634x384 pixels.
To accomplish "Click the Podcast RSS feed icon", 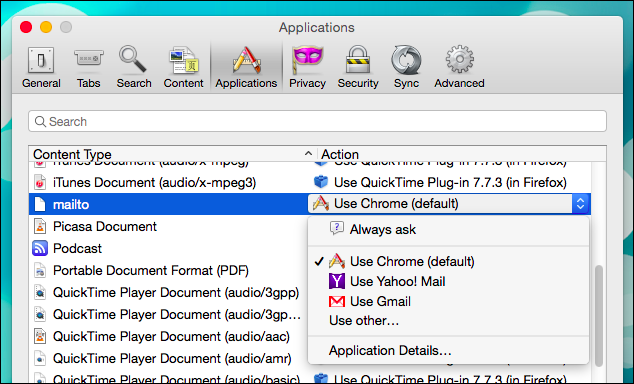I will click(40, 248).
